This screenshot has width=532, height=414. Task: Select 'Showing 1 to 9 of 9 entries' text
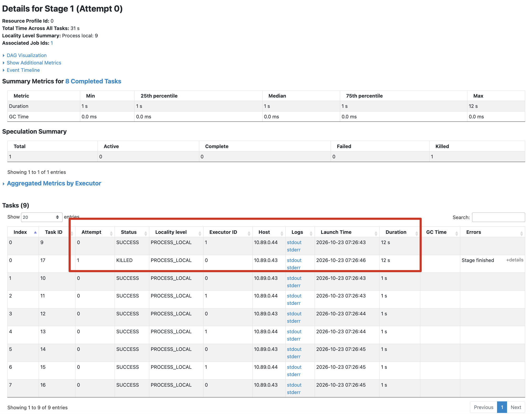pos(37,407)
